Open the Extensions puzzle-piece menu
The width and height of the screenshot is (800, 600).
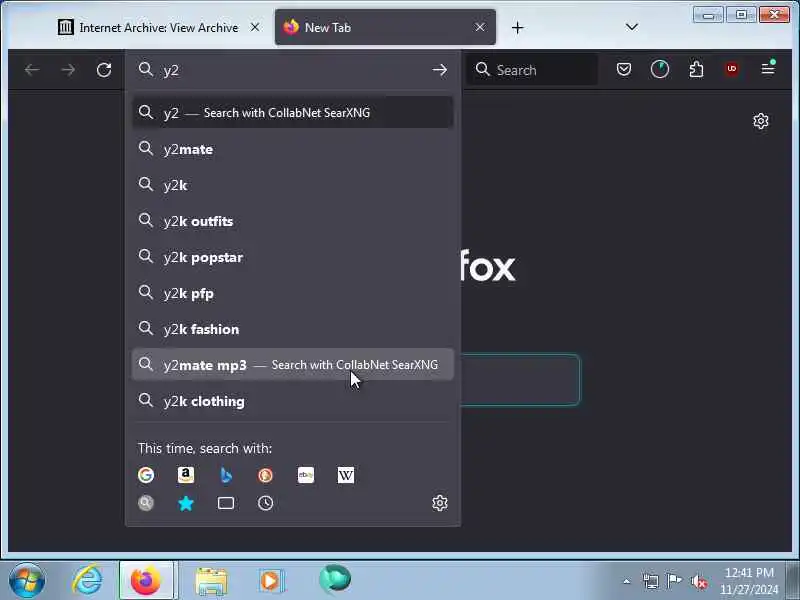[696, 69]
